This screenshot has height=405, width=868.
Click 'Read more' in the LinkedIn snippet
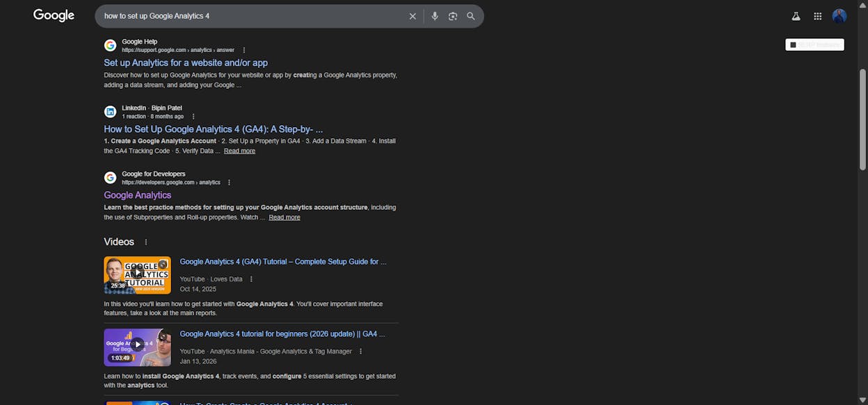(239, 151)
